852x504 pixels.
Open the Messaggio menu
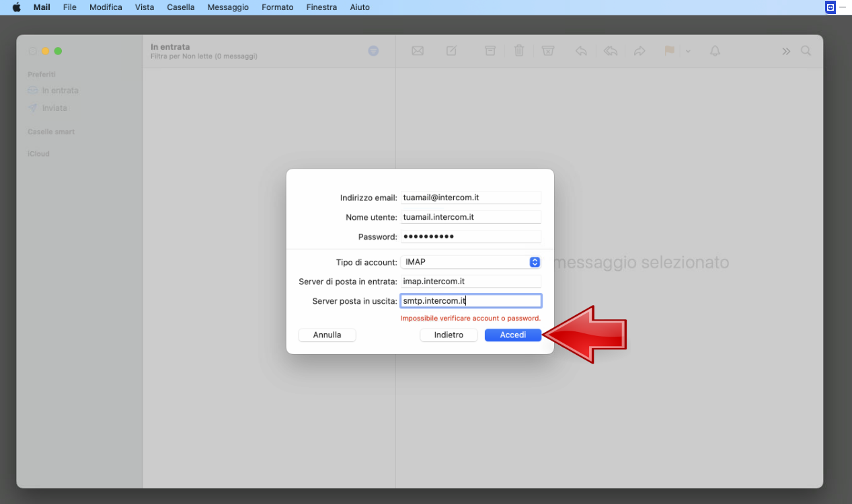click(228, 7)
